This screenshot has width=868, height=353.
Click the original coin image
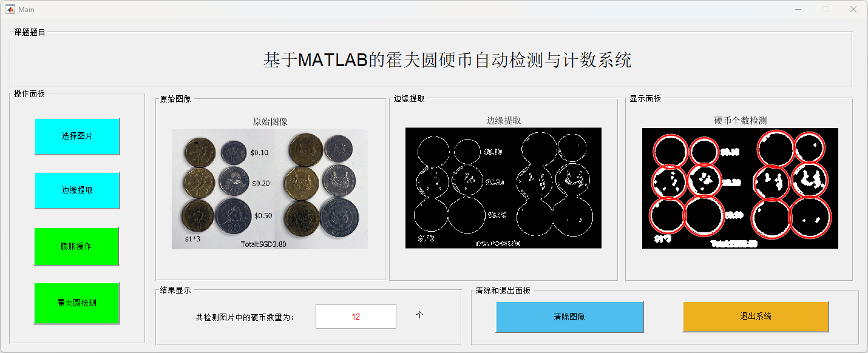coord(270,189)
